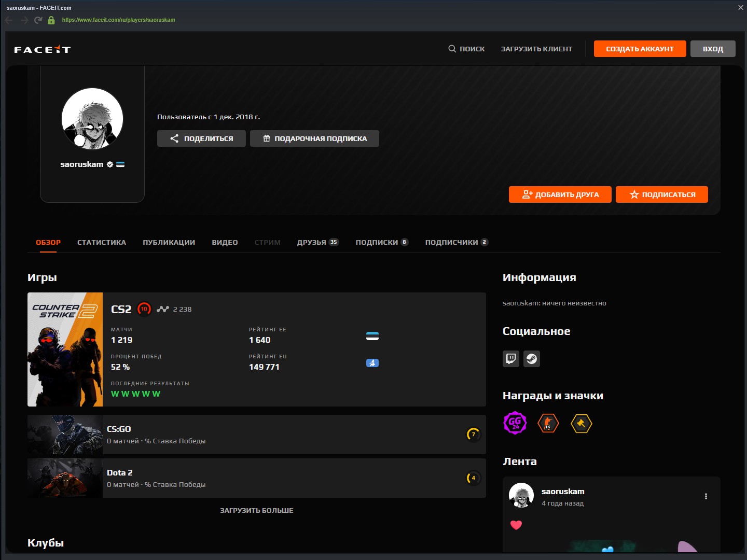This screenshot has height=560, width=747.
Task: Click the 1 219 matches value
Action: point(122,340)
